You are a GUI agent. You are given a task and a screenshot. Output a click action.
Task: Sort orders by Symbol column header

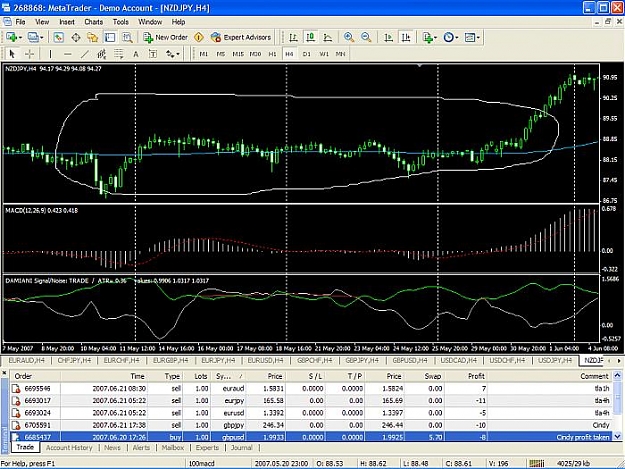pos(229,376)
